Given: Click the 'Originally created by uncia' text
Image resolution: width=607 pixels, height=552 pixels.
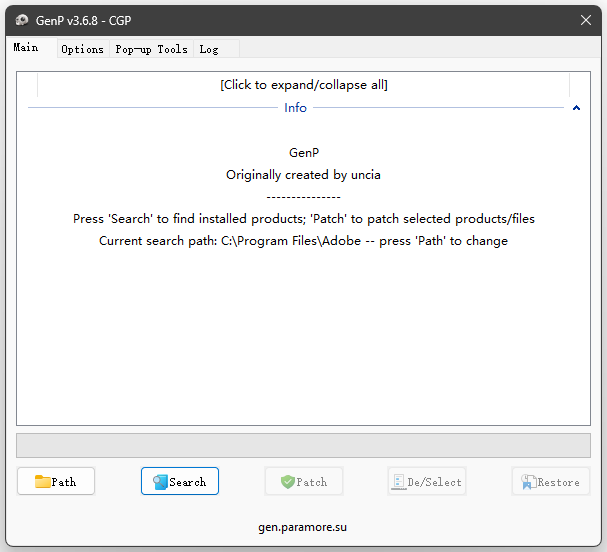Looking at the screenshot, I should pyautogui.click(x=304, y=175).
